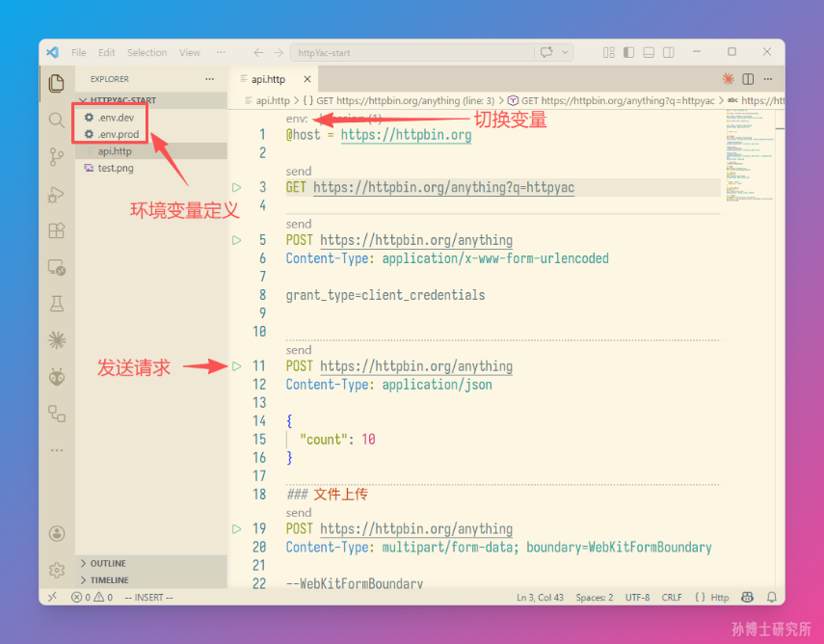Open the chat dropdown chevron

tap(565, 53)
